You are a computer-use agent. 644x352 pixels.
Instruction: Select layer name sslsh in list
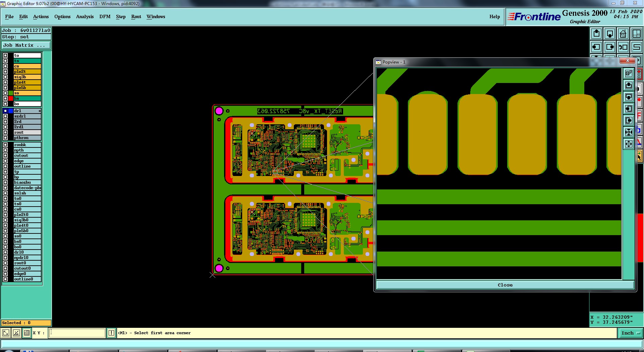click(27, 193)
